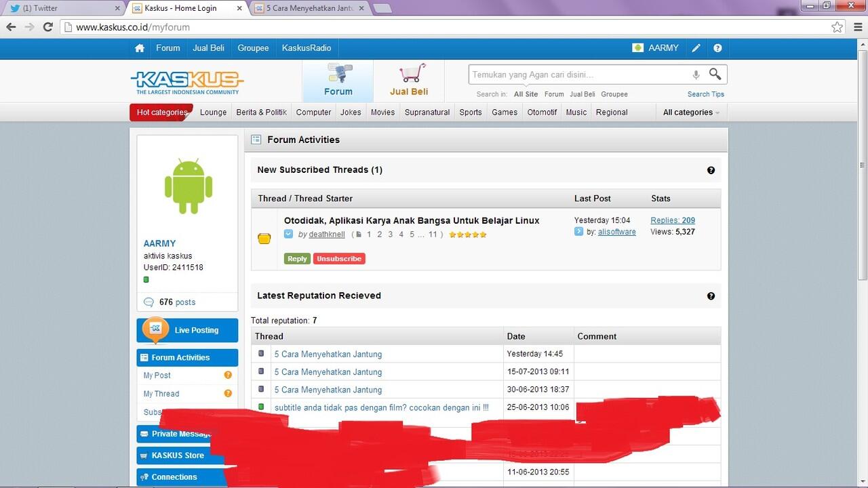Open the My Thread sidebar link
Image resolution: width=868 pixels, height=488 pixels.
pyautogui.click(x=161, y=394)
